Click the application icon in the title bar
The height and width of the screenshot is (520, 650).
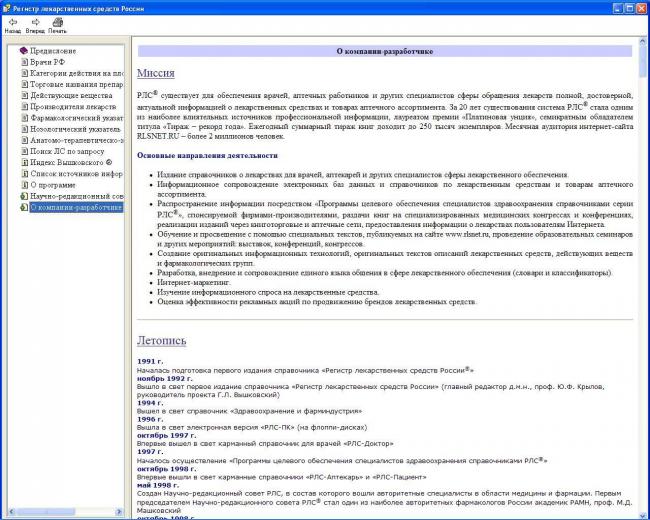(x=6, y=8)
